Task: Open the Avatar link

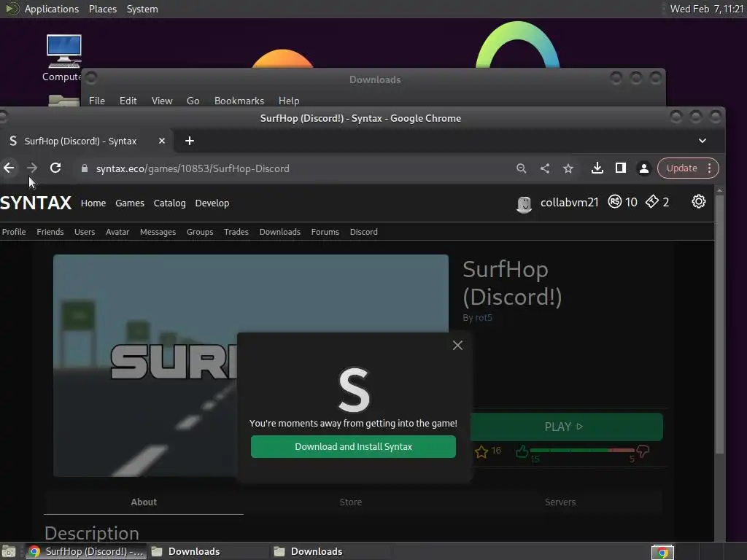Action: coord(117,232)
